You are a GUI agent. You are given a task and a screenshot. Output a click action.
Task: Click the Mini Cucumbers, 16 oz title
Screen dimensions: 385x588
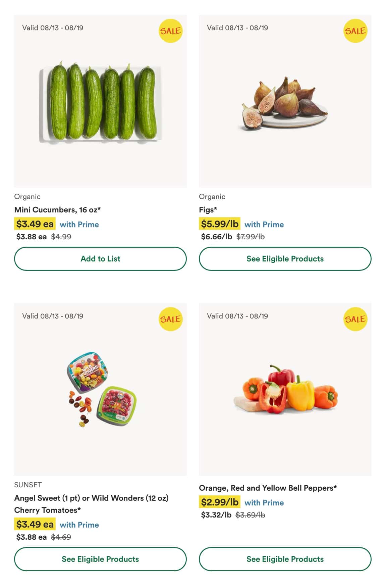[x=57, y=210]
